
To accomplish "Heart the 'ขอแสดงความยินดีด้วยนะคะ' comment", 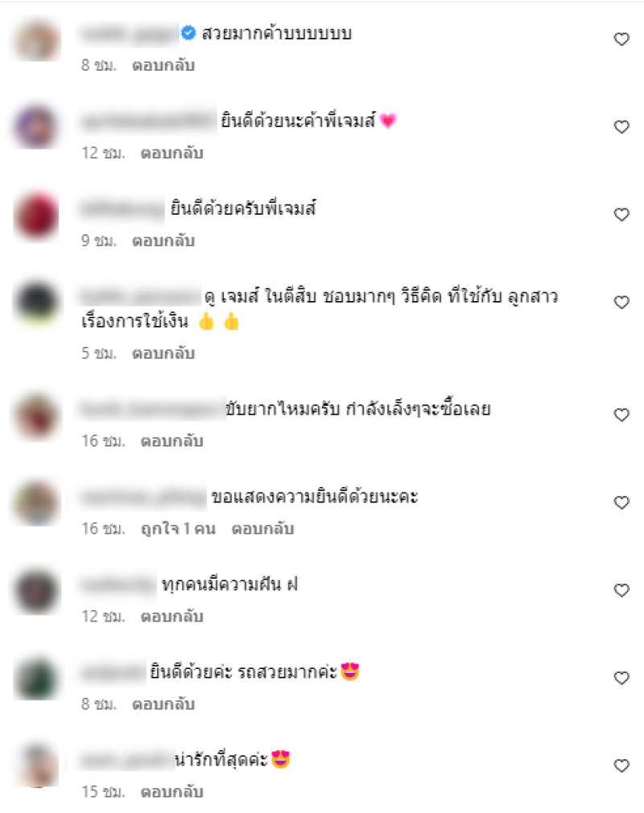I will (621, 502).
